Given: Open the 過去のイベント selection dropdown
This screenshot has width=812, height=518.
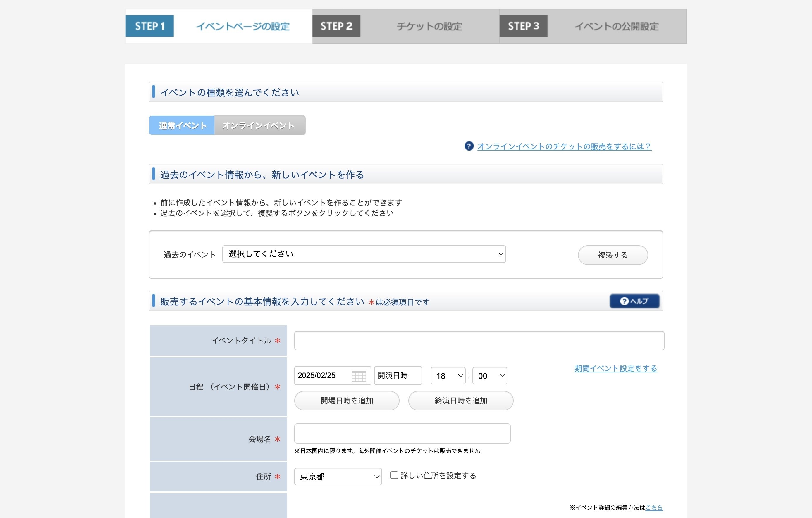Looking at the screenshot, I should [x=364, y=254].
